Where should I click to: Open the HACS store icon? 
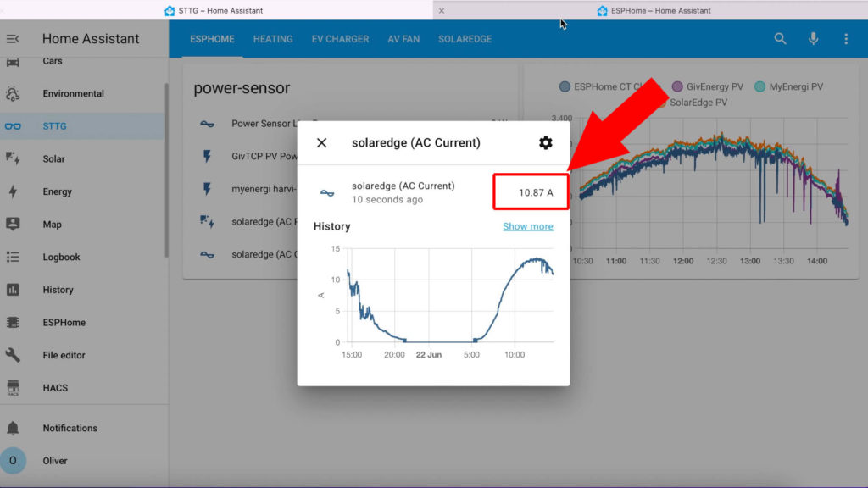(13, 388)
